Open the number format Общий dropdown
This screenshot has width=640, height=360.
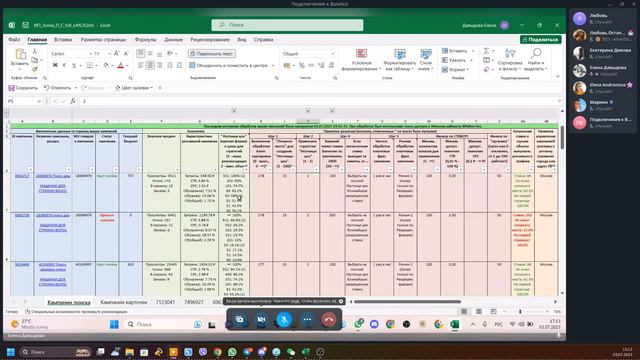click(333, 53)
